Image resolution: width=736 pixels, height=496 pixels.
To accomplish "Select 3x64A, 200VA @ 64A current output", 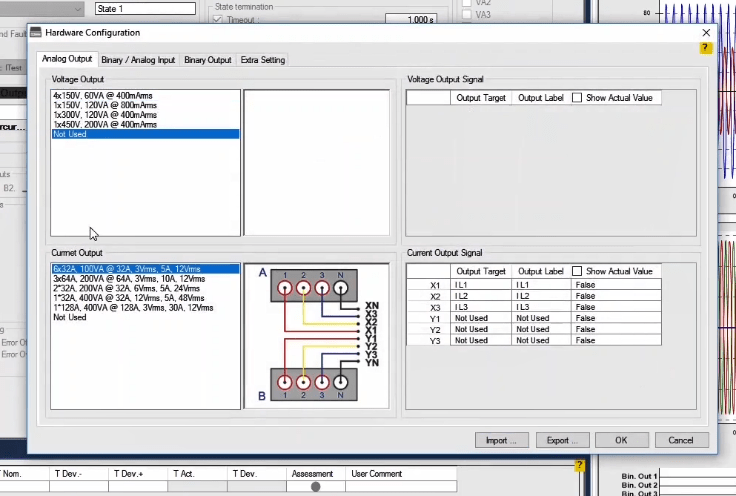I will 120,278.
